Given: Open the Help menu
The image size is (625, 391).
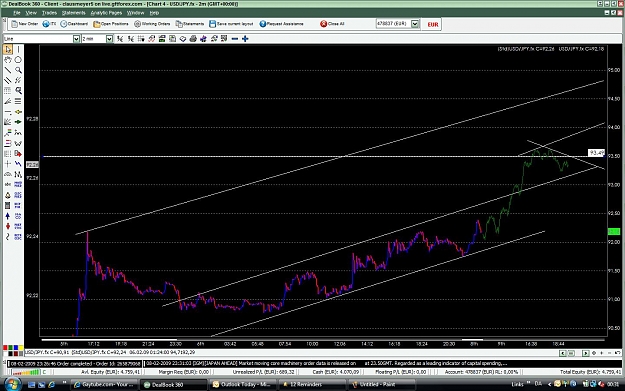Looking at the screenshot, I should [x=154, y=13].
